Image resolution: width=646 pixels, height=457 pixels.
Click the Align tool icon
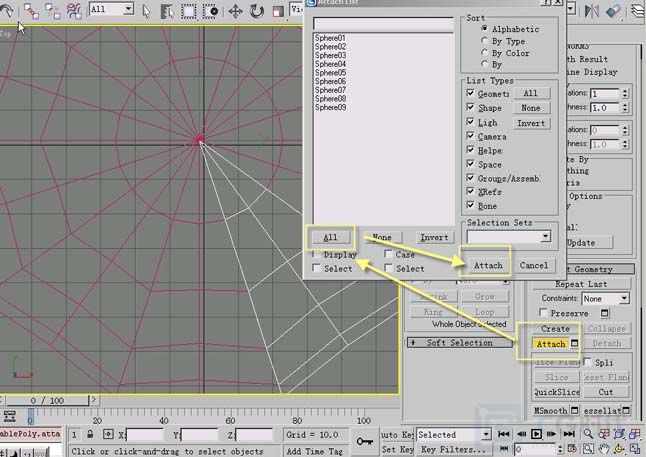tap(614, 11)
